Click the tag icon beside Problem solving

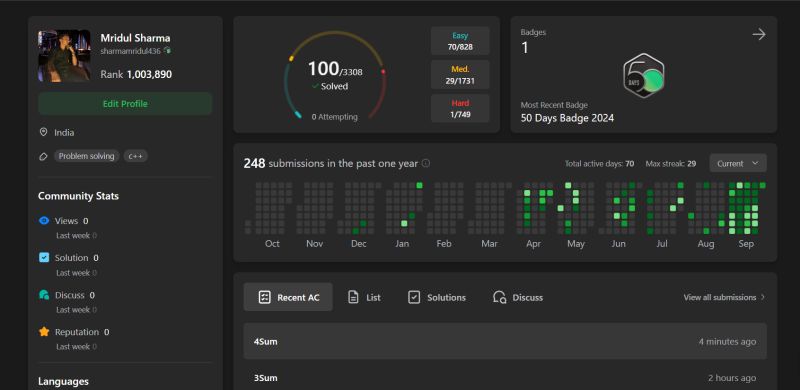point(43,156)
